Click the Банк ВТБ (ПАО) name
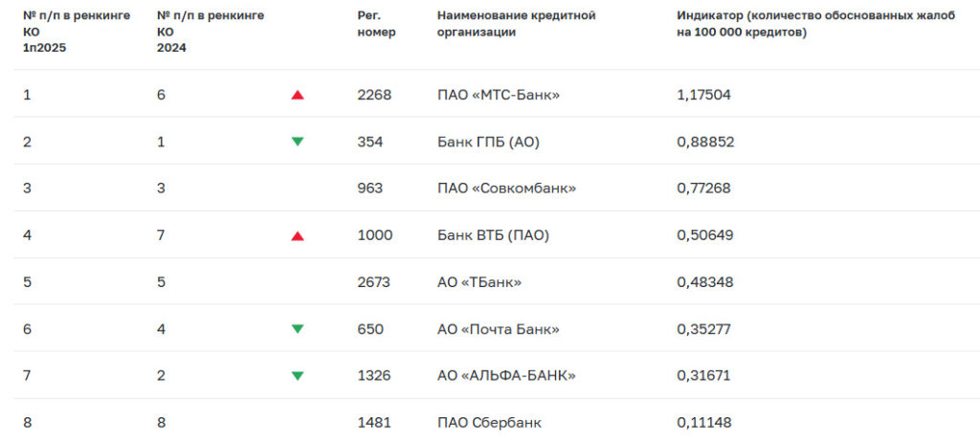 point(493,235)
